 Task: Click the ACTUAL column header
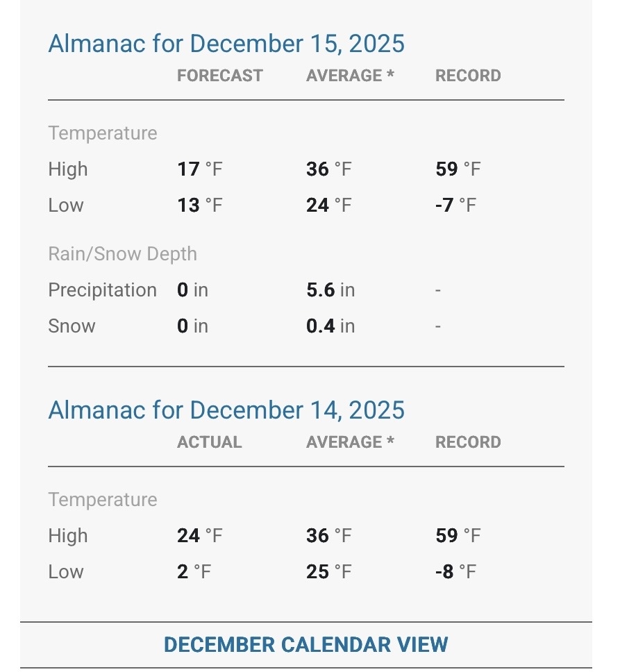[209, 442]
